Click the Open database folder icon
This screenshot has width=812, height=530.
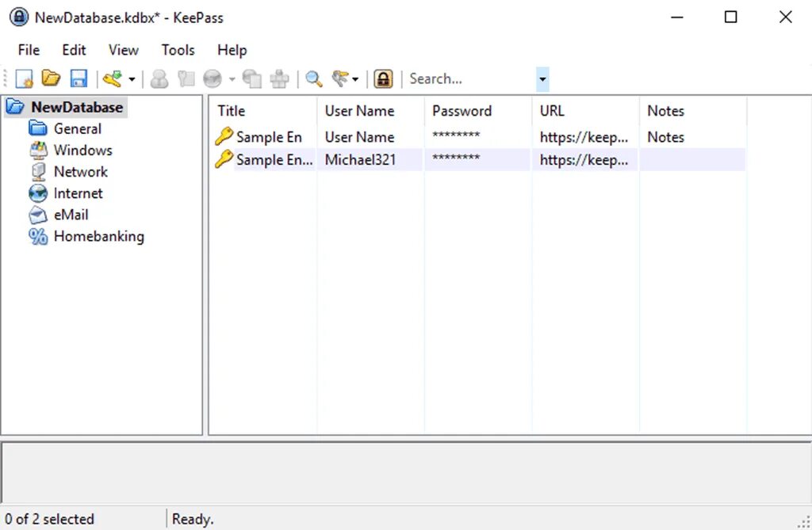51,78
